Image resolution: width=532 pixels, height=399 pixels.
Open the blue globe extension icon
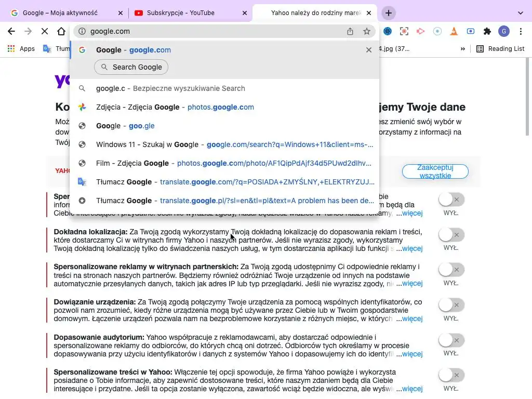388,31
